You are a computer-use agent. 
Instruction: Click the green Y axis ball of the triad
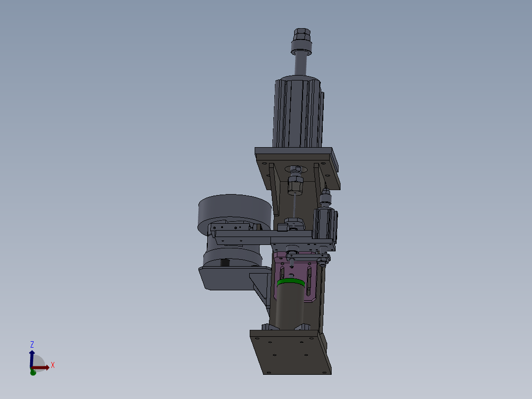pos(33,372)
